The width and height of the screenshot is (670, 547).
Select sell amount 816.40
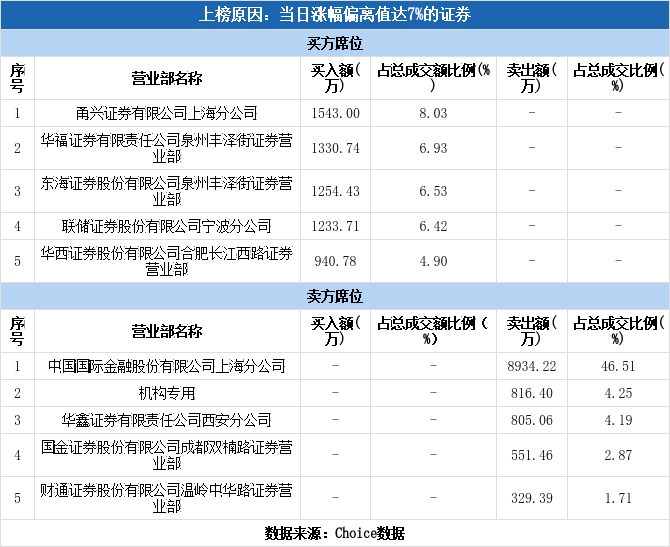tap(532, 393)
